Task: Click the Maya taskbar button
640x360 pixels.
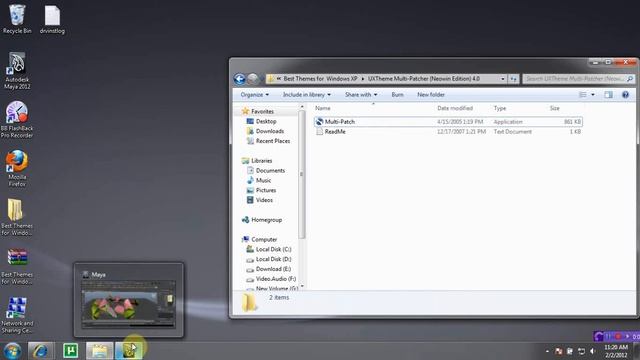Action: (129, 351)
